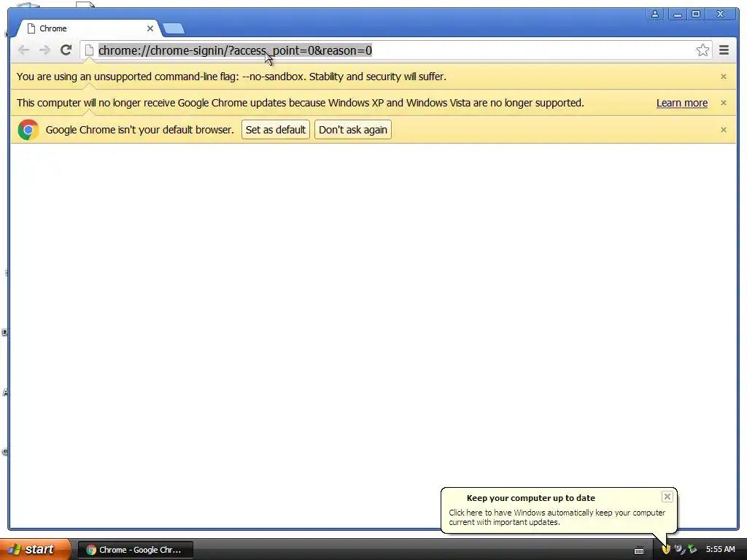This screenshot has width=747, height=560.
Task: Click the on-screen keyboard tray icon
Action: point(639,550)
